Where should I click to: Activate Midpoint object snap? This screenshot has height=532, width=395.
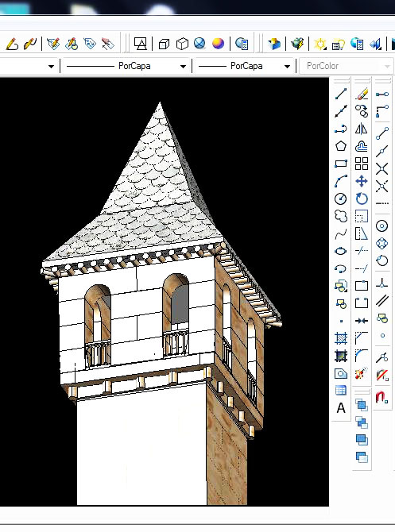pyautogui.click(x=382, y=151)
